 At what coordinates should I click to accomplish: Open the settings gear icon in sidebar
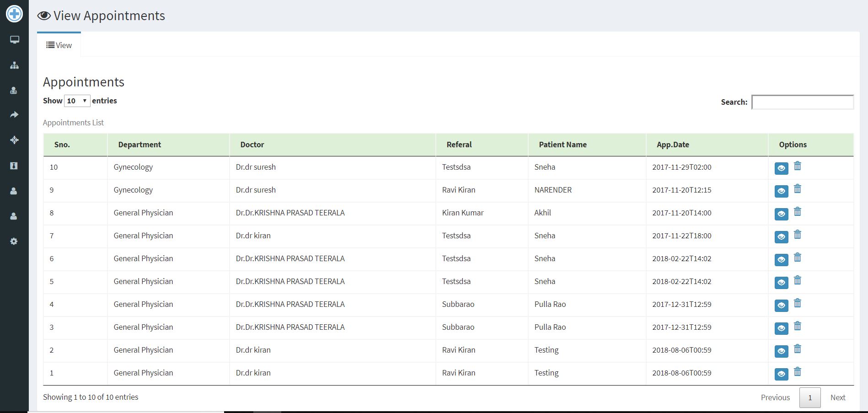point(14,241)
